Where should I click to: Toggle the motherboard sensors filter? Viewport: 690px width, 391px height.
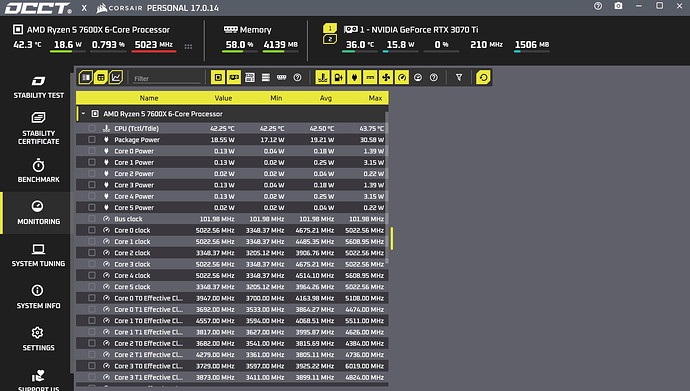[x=250, y=77]
